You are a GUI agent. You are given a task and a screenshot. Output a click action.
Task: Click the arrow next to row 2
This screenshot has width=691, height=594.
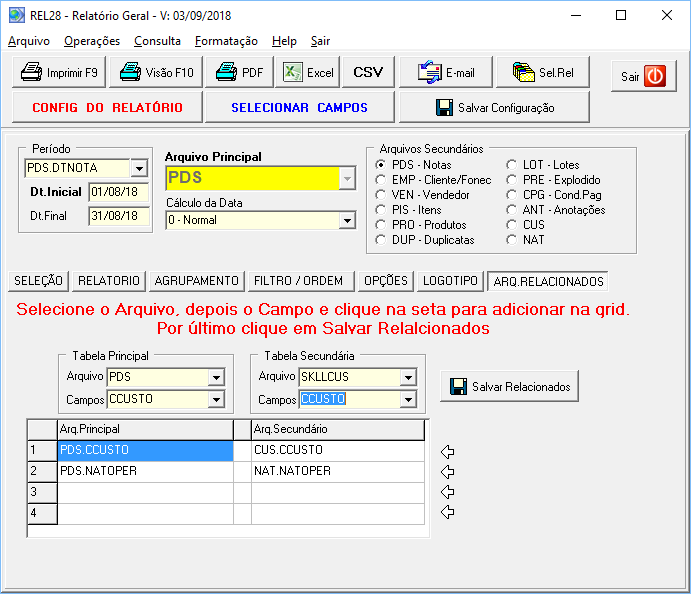click(447, 472)
